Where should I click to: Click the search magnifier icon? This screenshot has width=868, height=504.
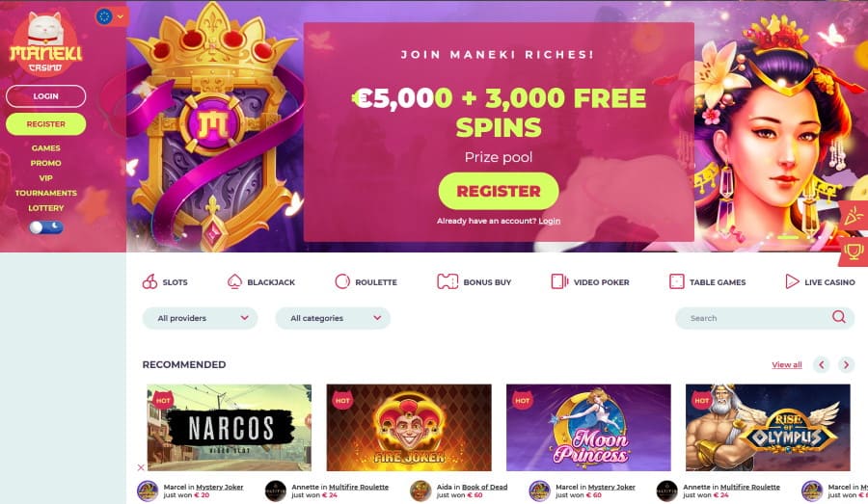pos(839,317)
